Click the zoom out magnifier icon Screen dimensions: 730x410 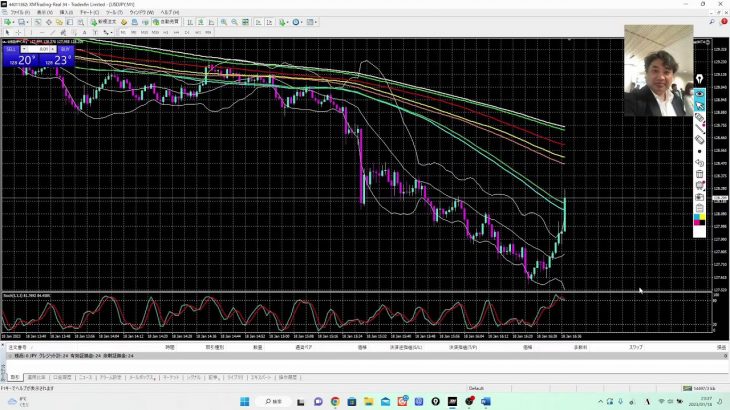(235, 22)
